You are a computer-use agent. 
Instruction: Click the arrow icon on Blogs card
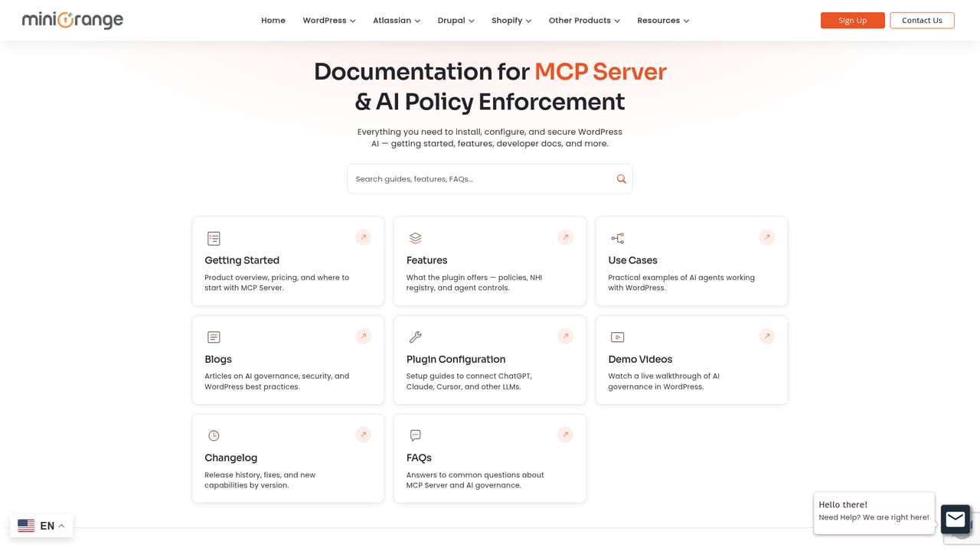(x=363, y=336)
